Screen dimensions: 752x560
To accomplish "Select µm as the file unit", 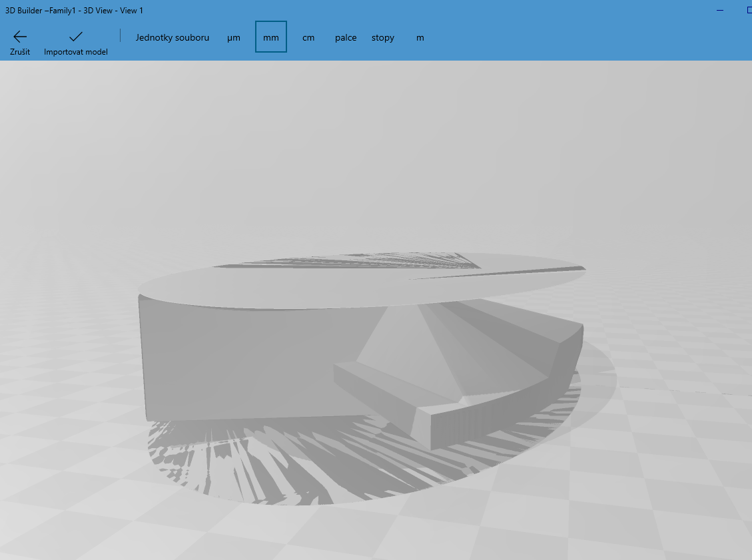I will pyautogui.click(x=233, y=38).
